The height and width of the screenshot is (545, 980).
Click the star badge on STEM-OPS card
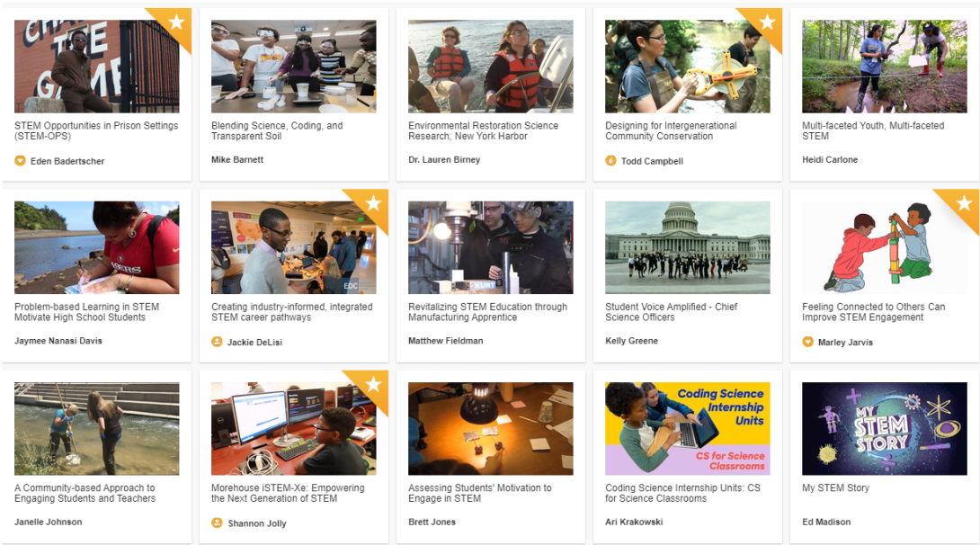click(176, 23)
